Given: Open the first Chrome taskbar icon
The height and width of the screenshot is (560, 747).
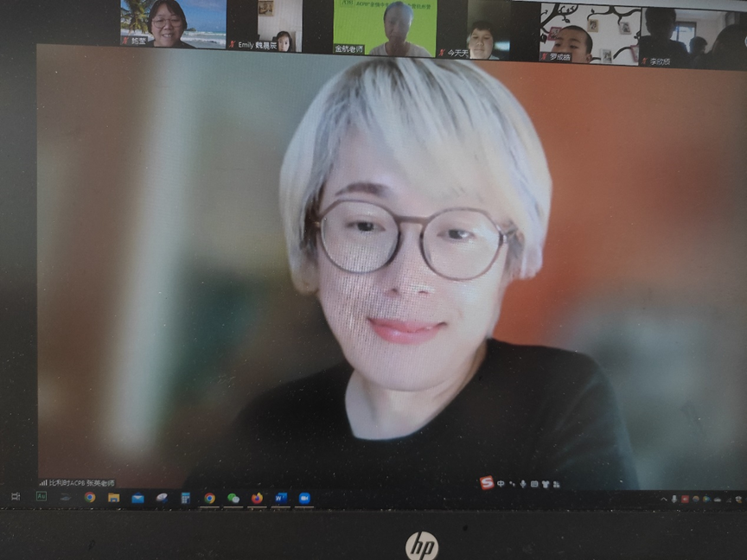Looking at the screenshot, I should pyautogui.click(x=90, y=498).
